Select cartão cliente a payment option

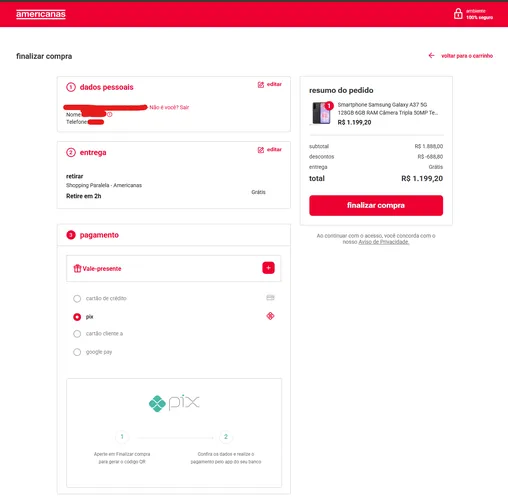[x=77, y=334]
